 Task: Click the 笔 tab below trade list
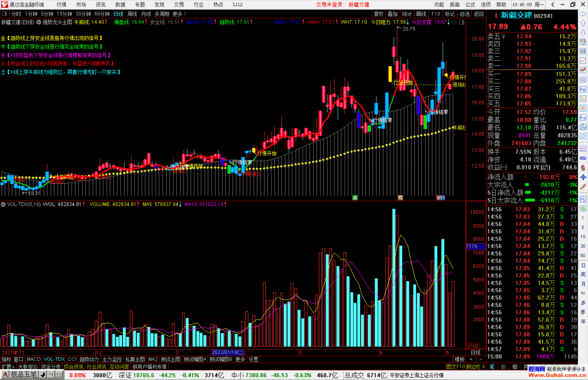492,367
